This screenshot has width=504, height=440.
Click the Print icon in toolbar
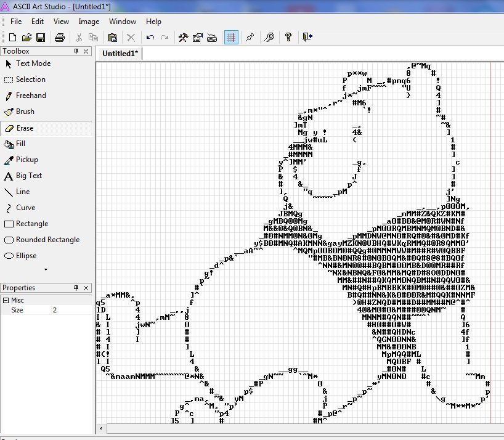tap(60, 38)
